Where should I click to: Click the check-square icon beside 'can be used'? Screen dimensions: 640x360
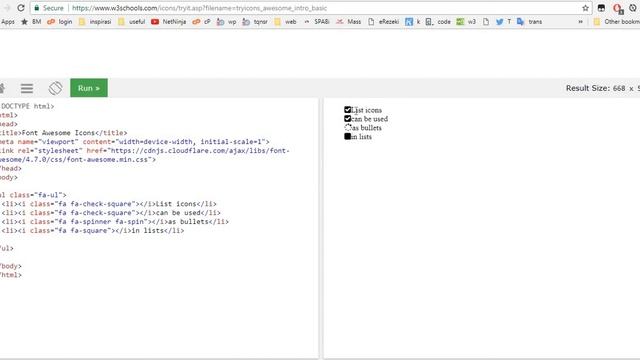point(347,118)
